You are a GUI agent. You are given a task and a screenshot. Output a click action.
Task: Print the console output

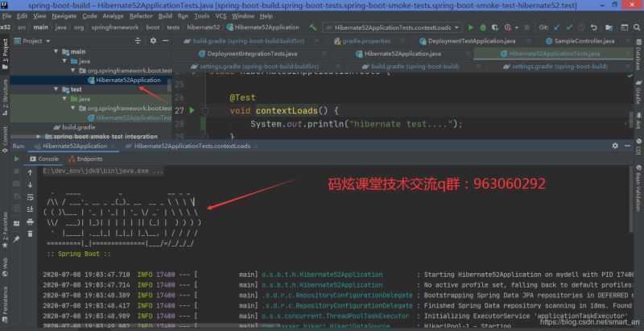30,221
